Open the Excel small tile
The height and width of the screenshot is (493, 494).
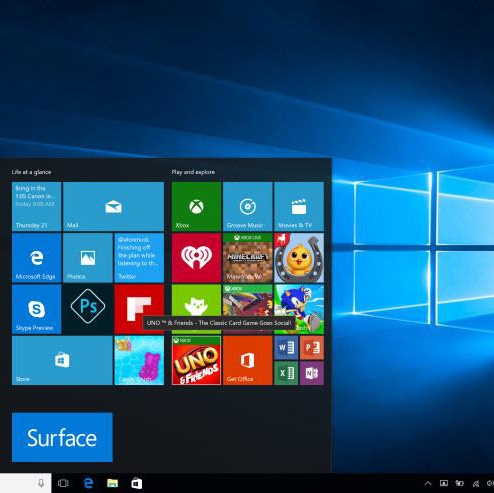pos(286,373)
